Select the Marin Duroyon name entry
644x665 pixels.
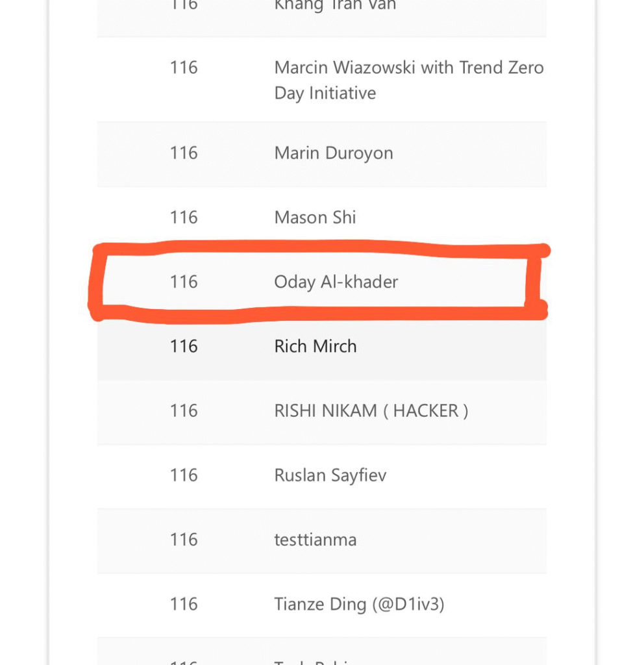pyautogui.click(x=334, y=153)
